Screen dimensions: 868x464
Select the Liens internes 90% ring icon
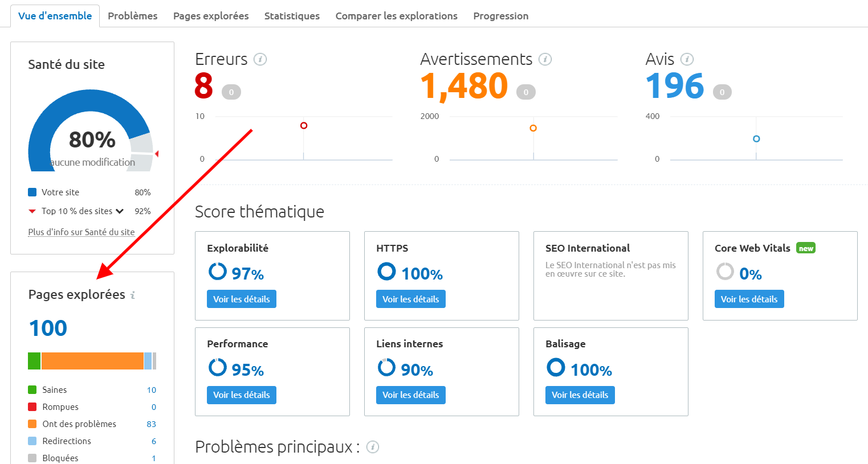pyautogui.click(x=386, y=367)
